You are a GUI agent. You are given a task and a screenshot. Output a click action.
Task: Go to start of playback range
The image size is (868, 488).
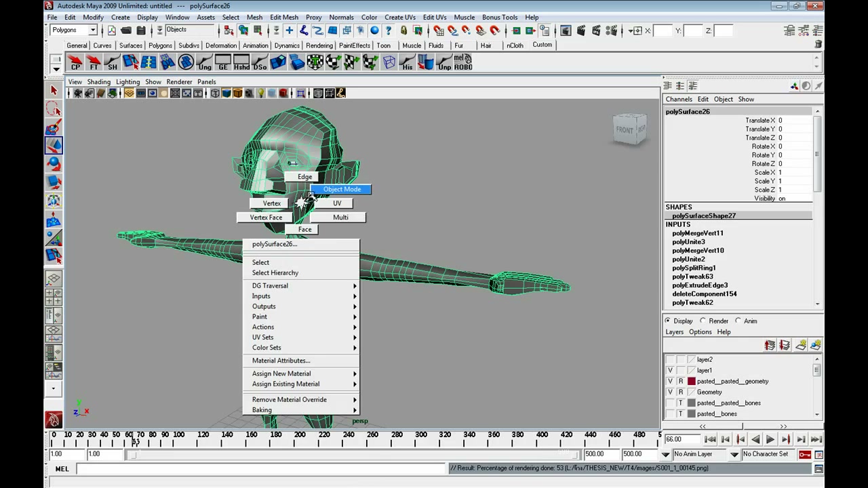click(x=710, y=439)
